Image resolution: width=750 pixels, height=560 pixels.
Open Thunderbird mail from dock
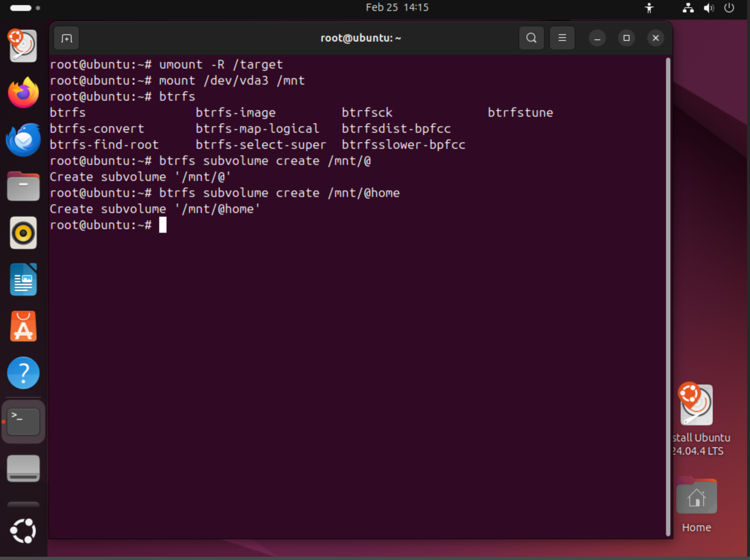23,140
